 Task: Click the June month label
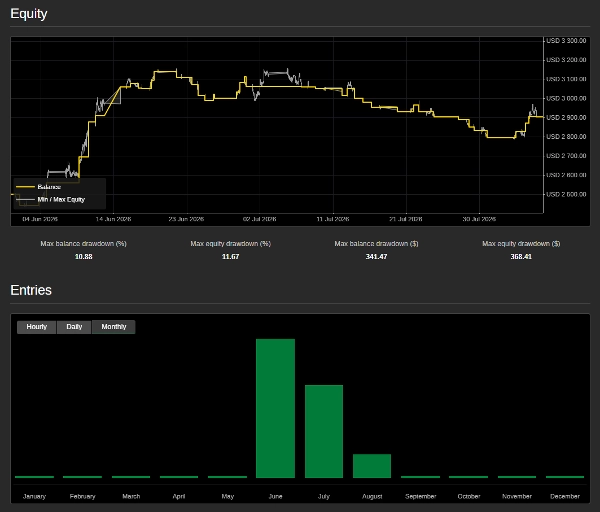276,496
